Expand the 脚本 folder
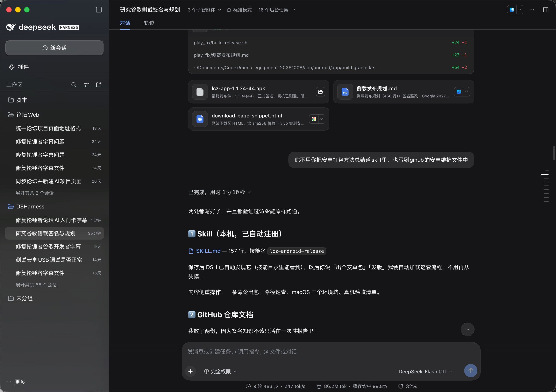Image resolution: width=556 pixels, height=392 pixels. click(x=54, y=100)
